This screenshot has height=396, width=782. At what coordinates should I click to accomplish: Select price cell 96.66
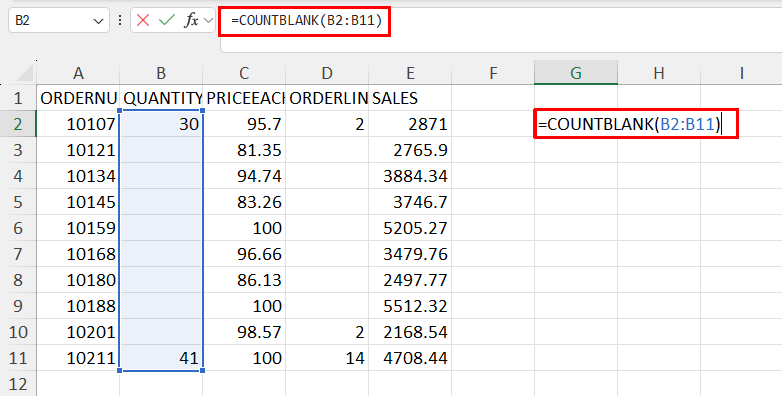(244, 253)
